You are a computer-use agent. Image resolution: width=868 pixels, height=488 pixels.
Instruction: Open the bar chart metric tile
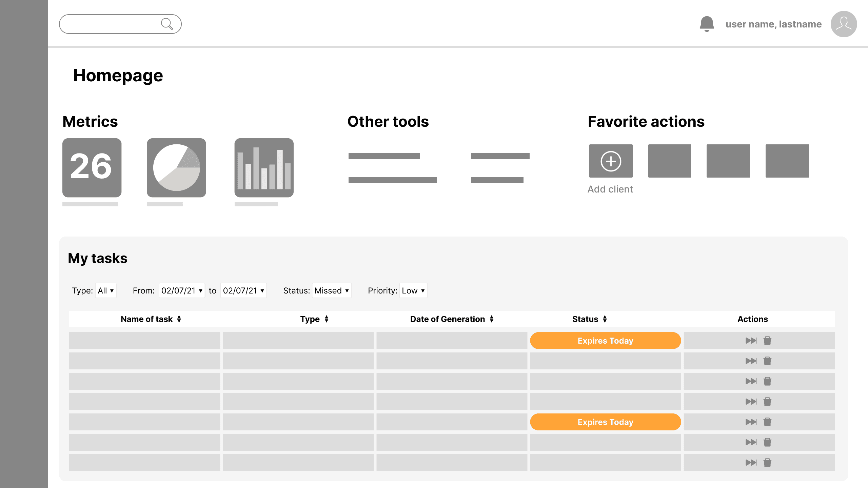coord(264,168)
